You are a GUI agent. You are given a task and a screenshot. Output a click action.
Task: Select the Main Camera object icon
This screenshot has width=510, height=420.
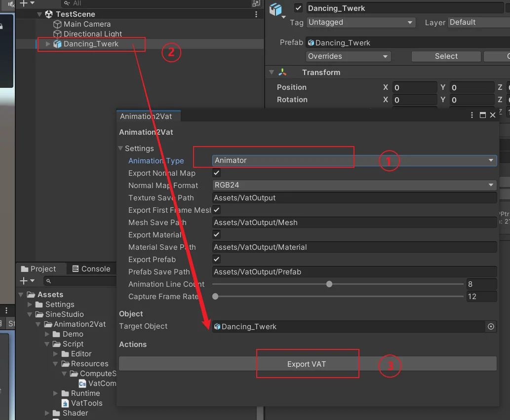tap(57, 24)
